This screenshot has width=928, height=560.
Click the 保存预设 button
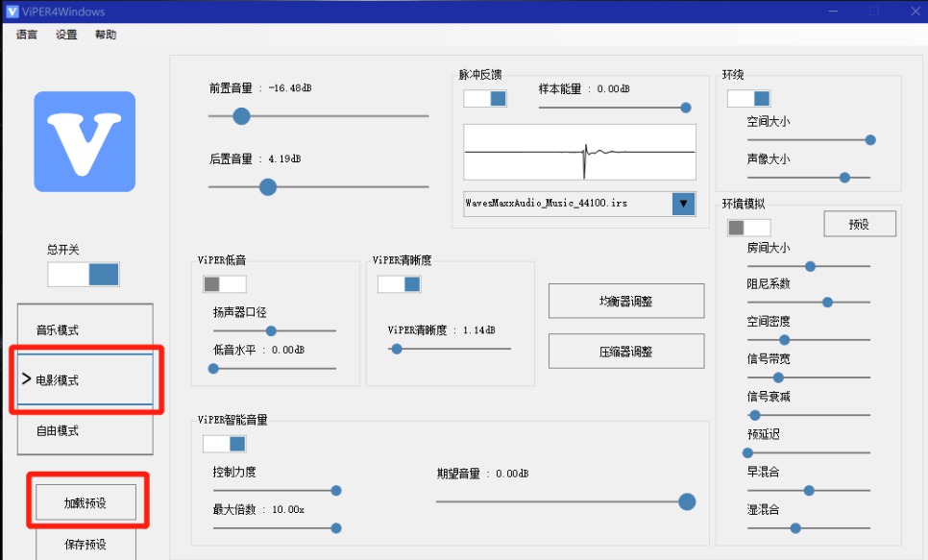coord(85,544)
